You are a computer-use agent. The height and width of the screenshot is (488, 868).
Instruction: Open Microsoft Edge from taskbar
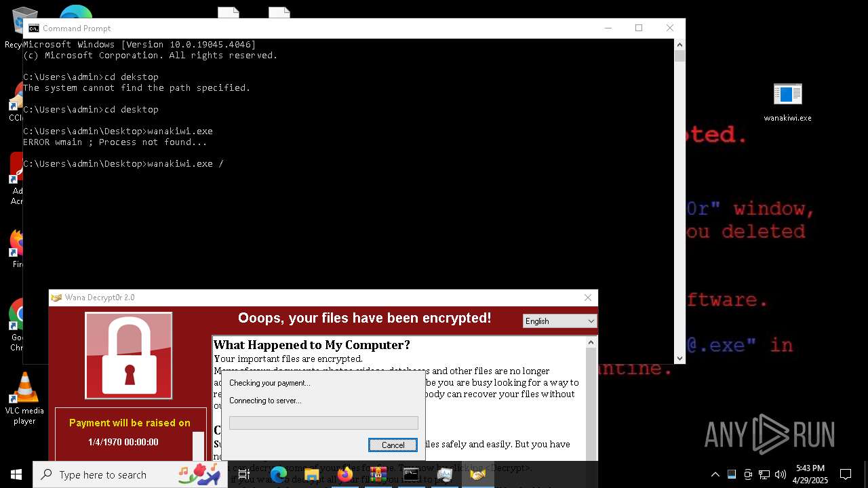tap(279, 475)
